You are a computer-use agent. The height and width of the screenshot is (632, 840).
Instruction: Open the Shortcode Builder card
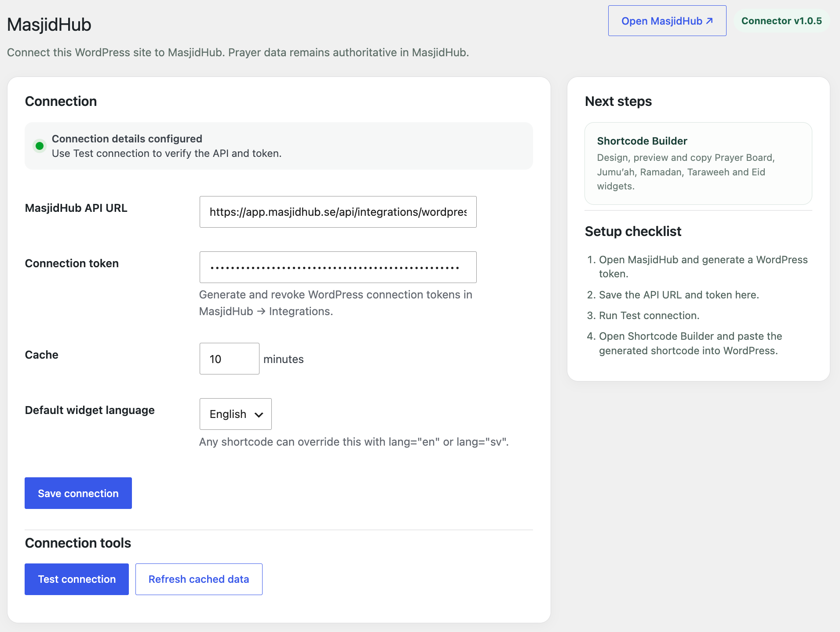point(698,163)
